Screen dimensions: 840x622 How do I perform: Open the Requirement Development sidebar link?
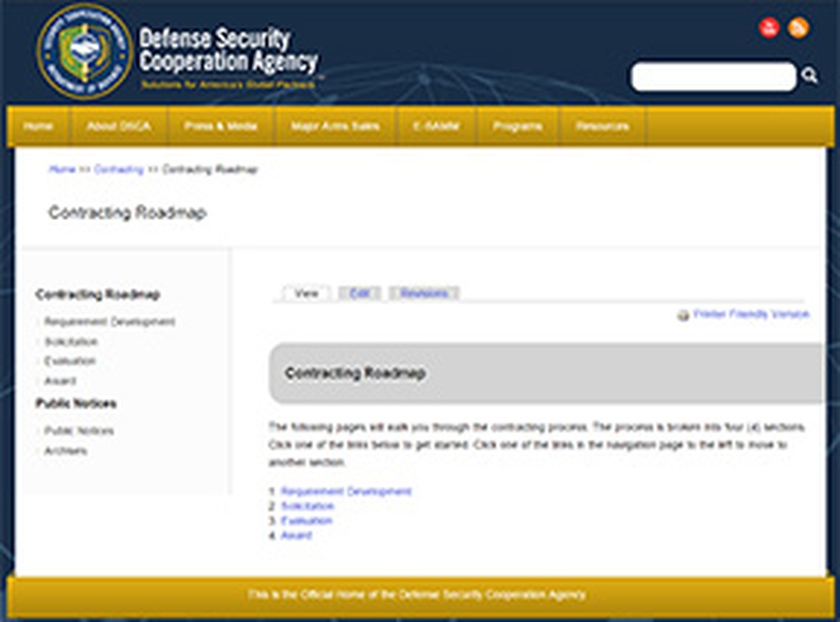pyautogui.click(x=109, y=322)
